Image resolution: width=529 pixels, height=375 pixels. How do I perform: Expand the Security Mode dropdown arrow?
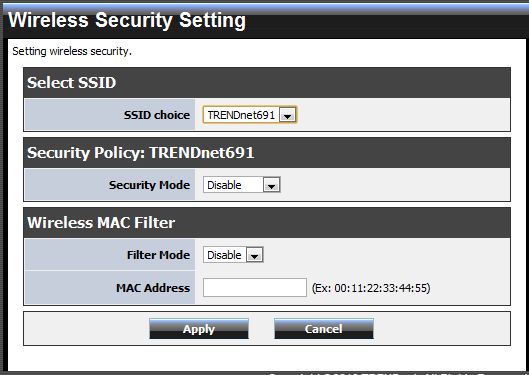272,185
